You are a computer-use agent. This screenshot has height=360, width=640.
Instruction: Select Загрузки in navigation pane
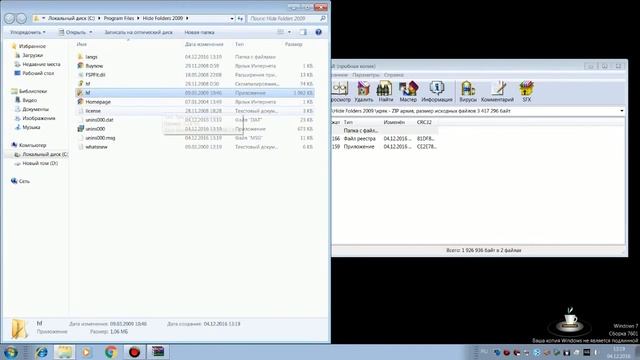32,55
